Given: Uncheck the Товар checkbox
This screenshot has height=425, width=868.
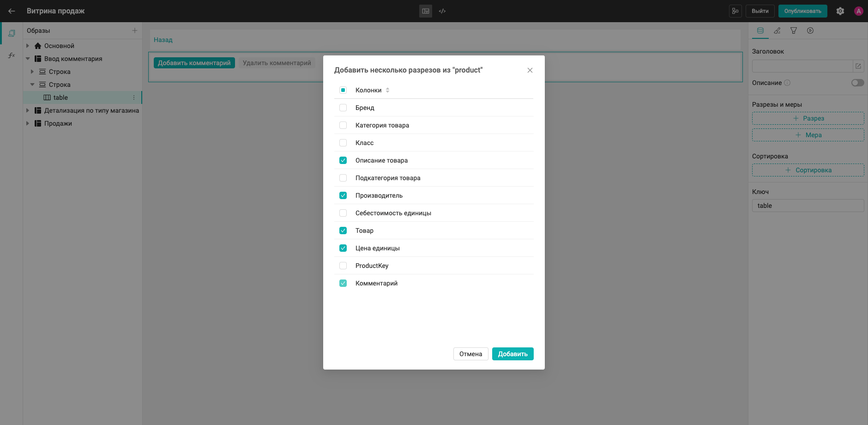Looking at the screenshot, I should pos(343,231).
